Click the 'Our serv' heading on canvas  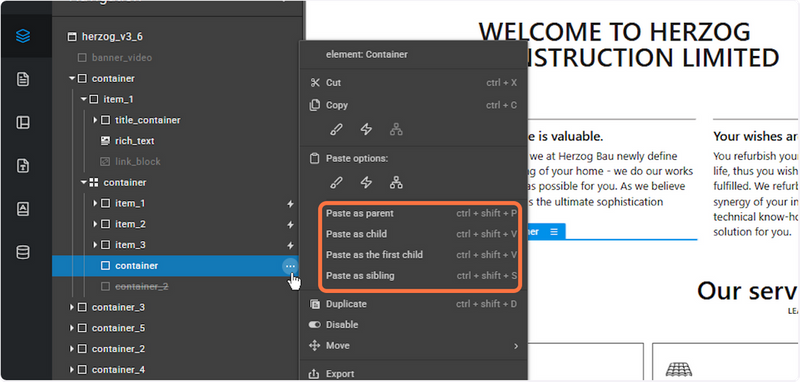(747, 291)
